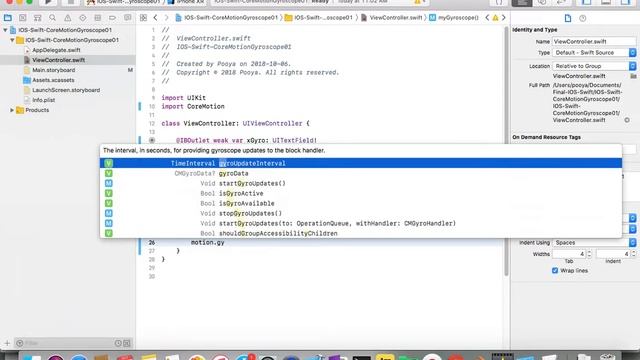Expand the Products folder
Viewport: 640px width, 360px height.
12,110
